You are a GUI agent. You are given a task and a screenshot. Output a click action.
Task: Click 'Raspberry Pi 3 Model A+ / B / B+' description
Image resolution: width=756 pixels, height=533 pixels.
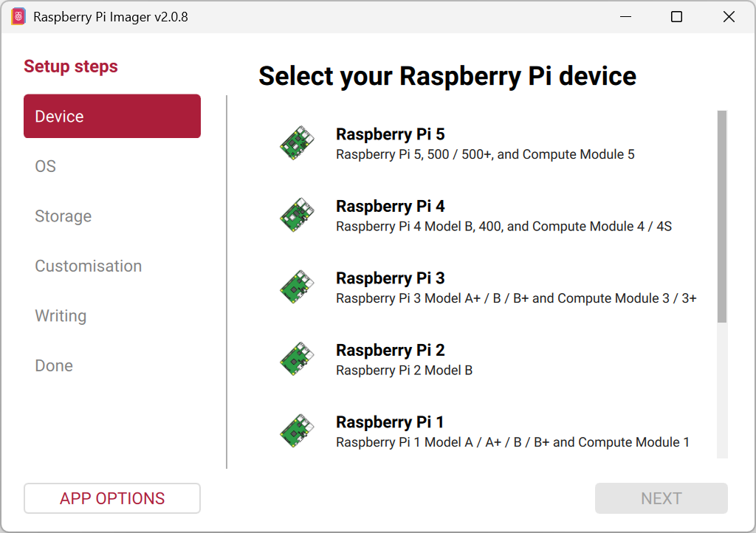pyautogui.click(x=516, y=298)
